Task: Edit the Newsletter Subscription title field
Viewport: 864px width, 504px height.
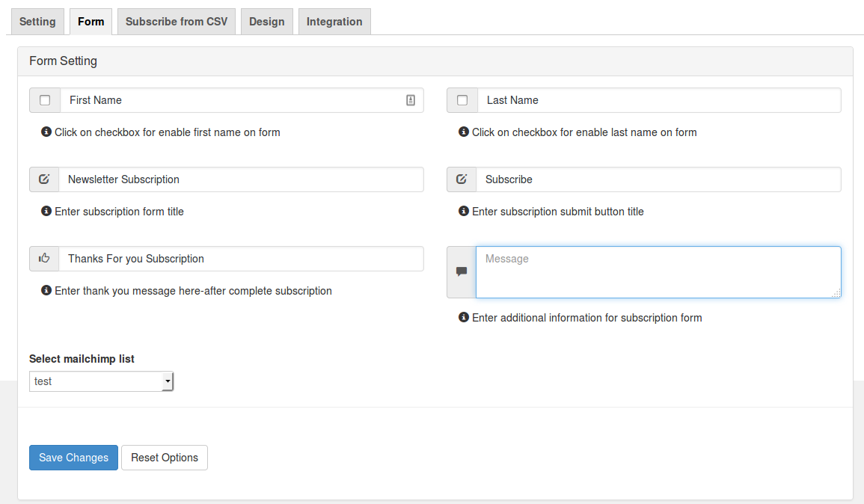Action: coord(242,179)
